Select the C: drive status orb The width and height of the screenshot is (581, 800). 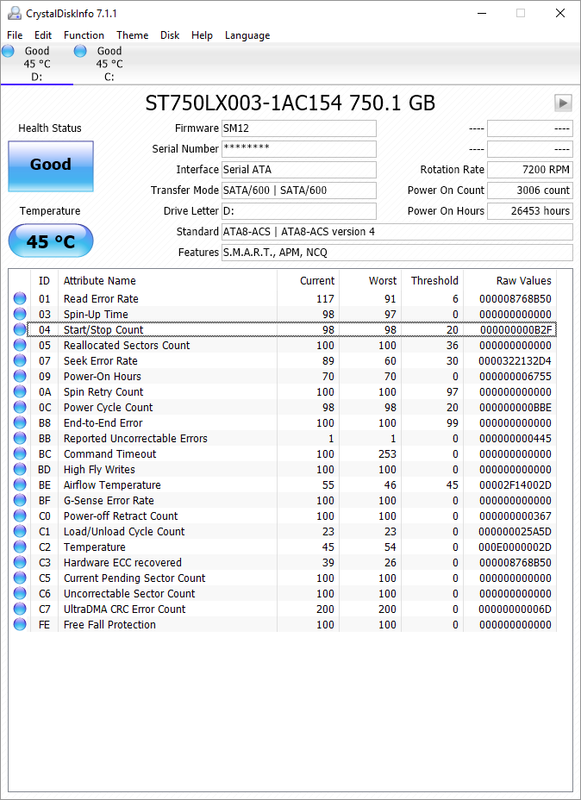pyautogui.click(x=80, y=51)
